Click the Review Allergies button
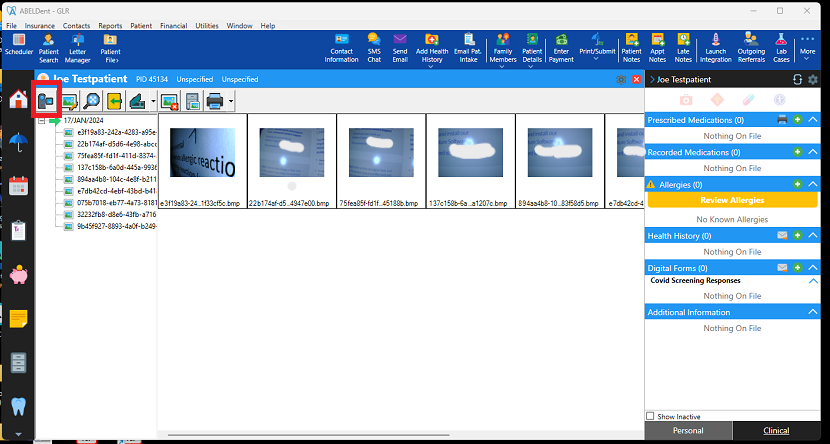830x444 pixels. (732, 200)
